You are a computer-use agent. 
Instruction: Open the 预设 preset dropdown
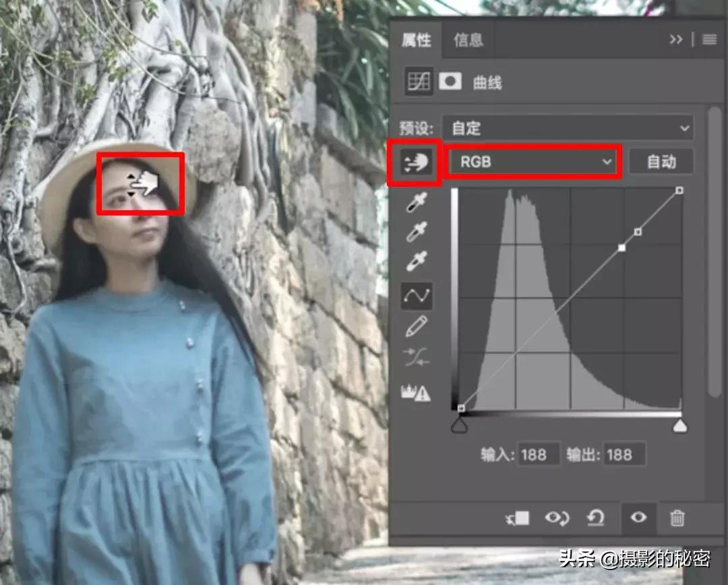pyautogui.click(x=568, y=127)
